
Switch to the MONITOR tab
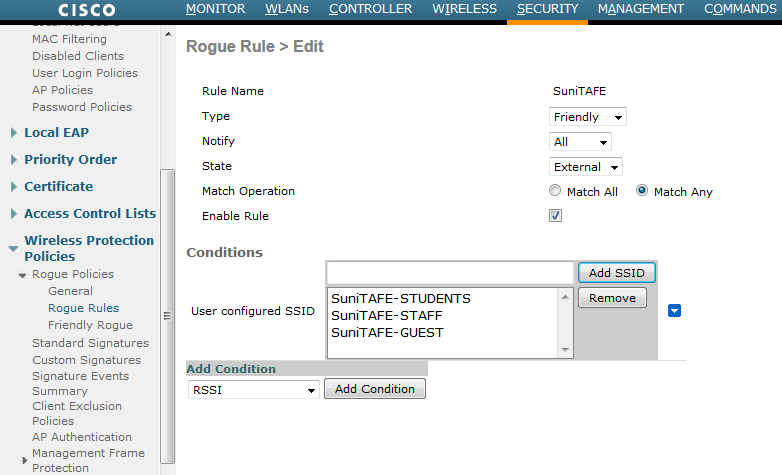coord(215,9)
